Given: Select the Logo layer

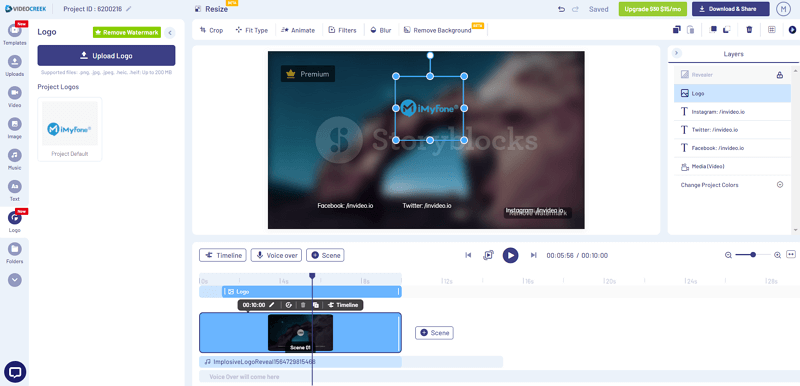Looking at the screenshot, I should click(x=732, y=93).
